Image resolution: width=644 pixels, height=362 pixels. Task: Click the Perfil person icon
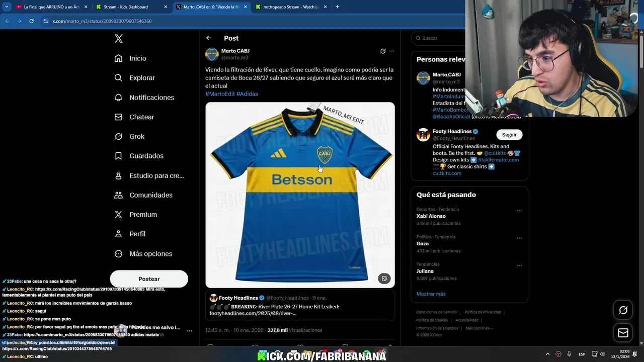118,234
